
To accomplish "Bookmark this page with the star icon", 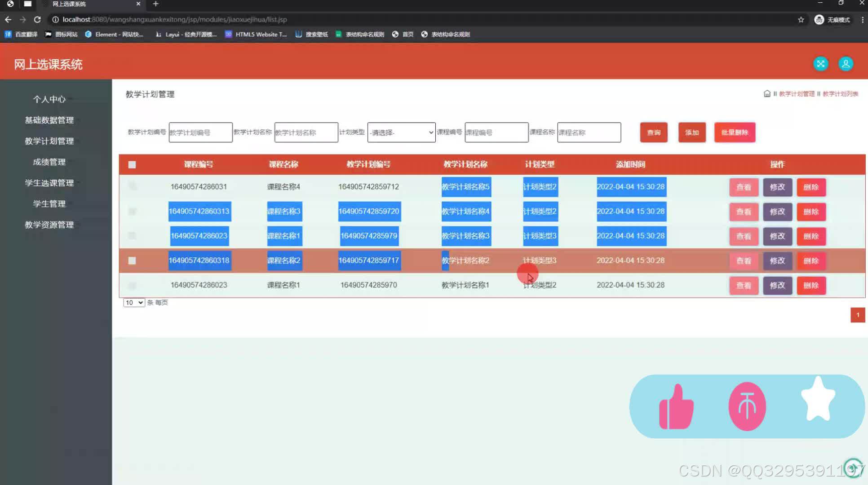I will pyautogui.click(x=801, y=19).
